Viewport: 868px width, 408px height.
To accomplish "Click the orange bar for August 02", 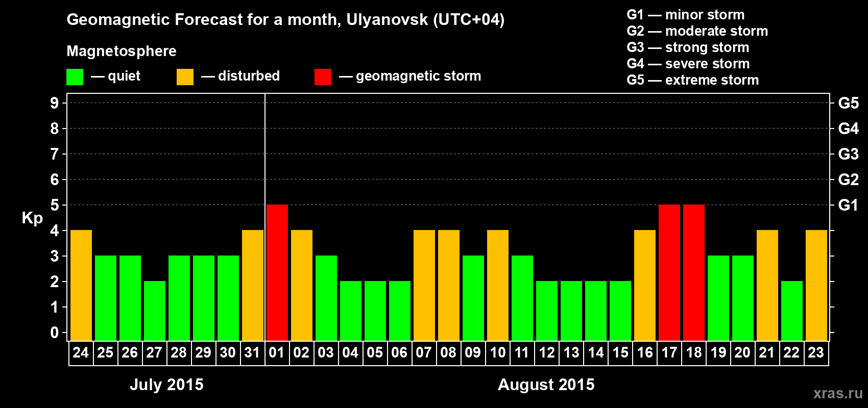I will point(302,285).
